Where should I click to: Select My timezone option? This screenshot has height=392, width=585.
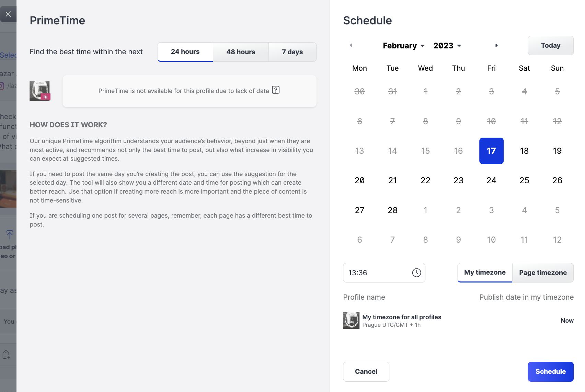click(485, 273)
